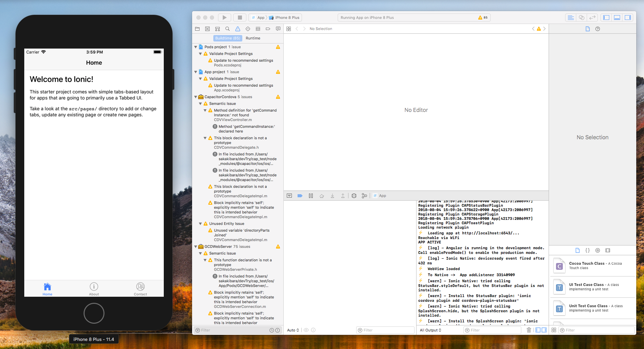The height and width of the screenshot is (349, 644).
Task: Clear the console with the trash icon
Action: pyautogui.click(x=528, y=330)
